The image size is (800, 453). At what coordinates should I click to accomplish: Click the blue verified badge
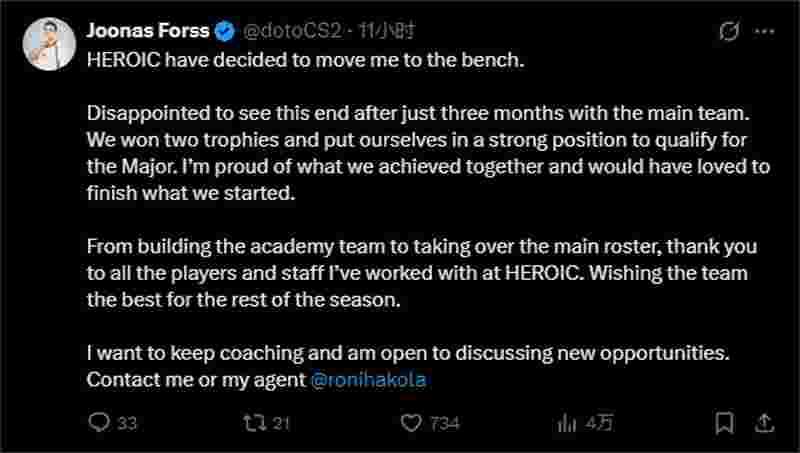point(224,31)
